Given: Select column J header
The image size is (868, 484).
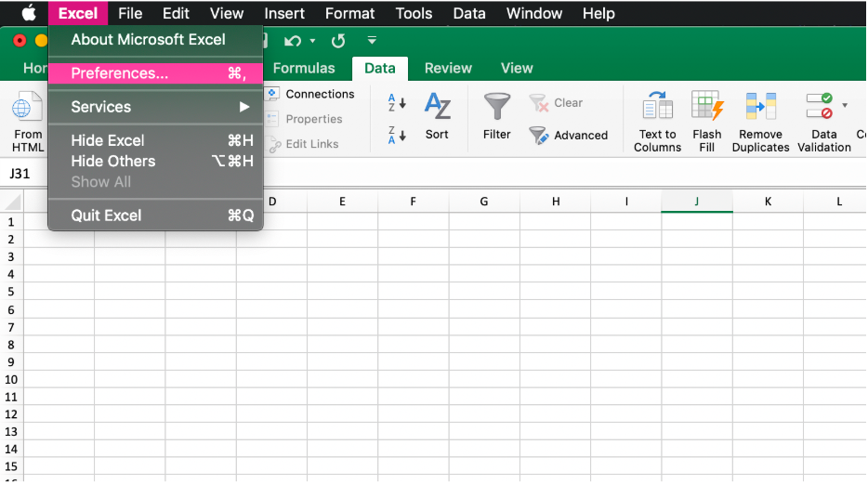Looking at the screenshot, I should (697, 202).
